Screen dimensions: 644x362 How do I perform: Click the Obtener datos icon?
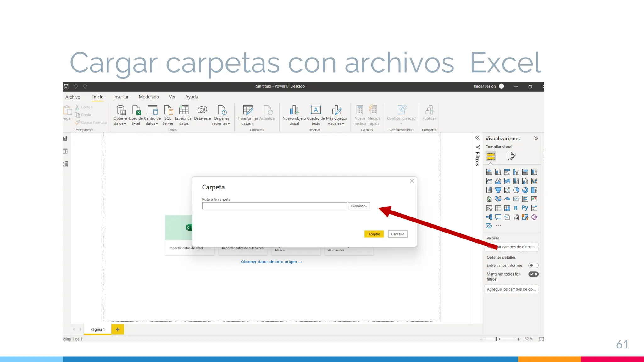click(x=121, y=115)
